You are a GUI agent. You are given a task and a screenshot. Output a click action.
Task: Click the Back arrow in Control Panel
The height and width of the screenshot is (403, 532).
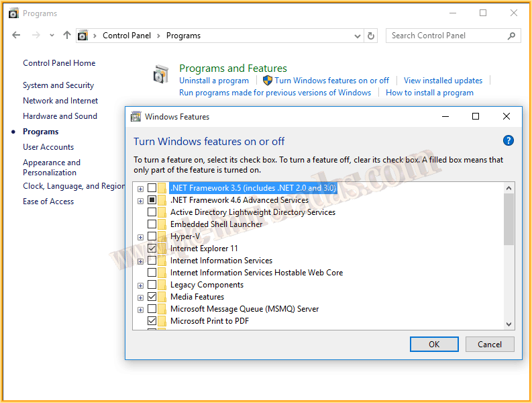[x=16, y=36]
